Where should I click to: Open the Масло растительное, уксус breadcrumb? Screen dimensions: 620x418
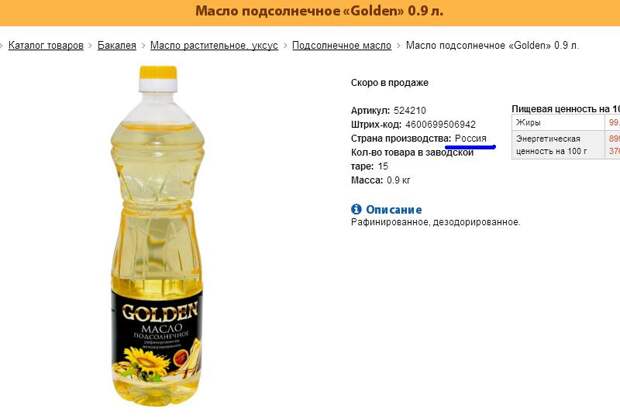pos(214,46)
